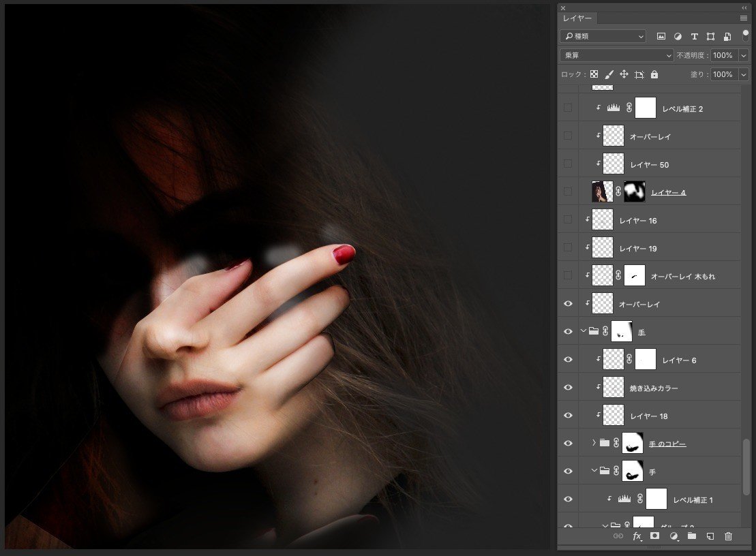Image resolution: width=756 pixels, height=556 pixels.
Task: Filter layers by smart object icon
Action: (727, 36)
